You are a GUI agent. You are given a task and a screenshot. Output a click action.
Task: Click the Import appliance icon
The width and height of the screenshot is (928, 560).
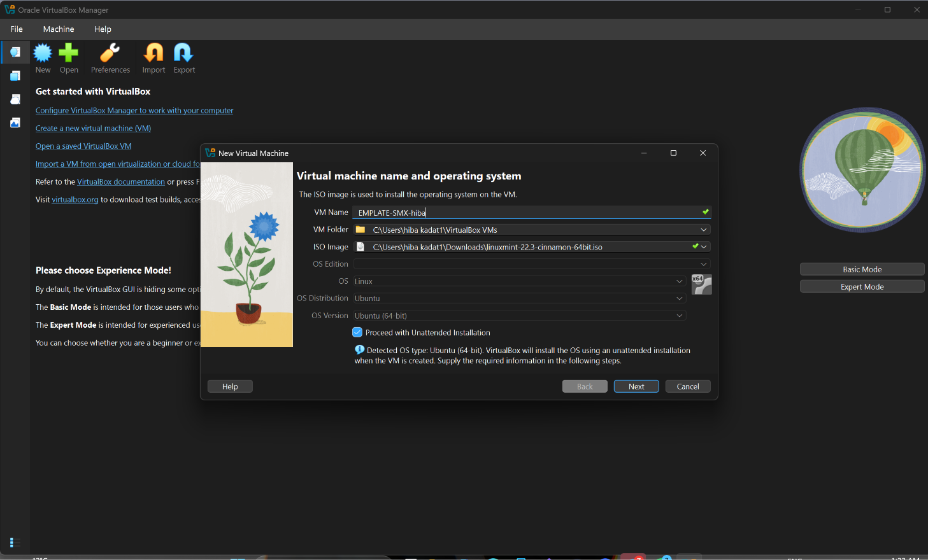(153, 53)
